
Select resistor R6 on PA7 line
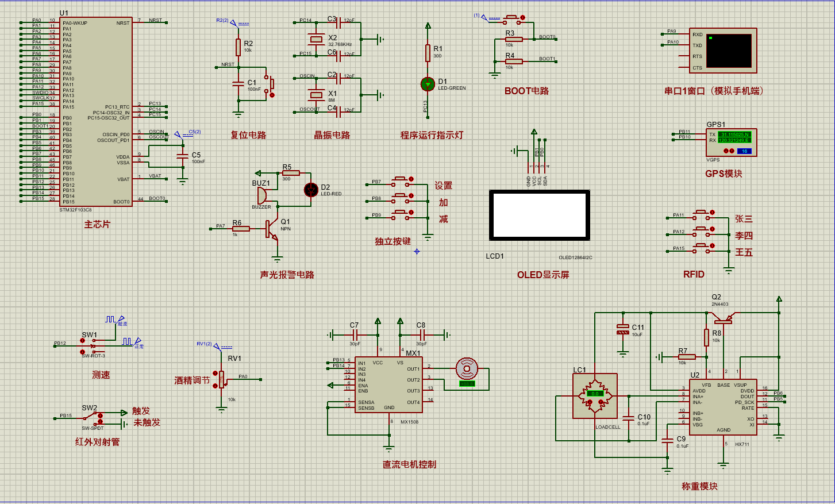(x=240, y=229)
